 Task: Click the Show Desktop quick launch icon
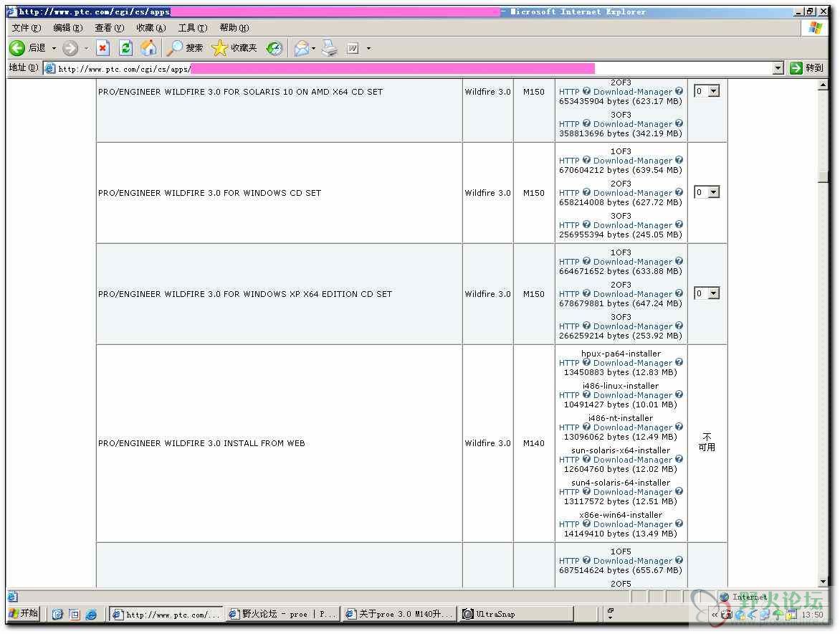[75, 615]
